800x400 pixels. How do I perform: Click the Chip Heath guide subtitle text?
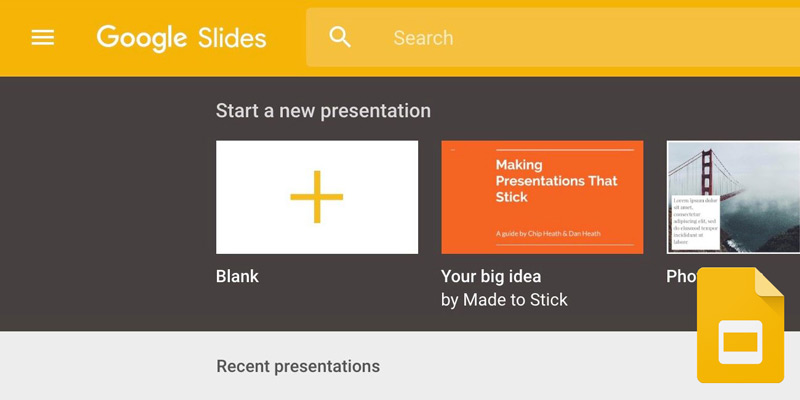coord(548,234)
